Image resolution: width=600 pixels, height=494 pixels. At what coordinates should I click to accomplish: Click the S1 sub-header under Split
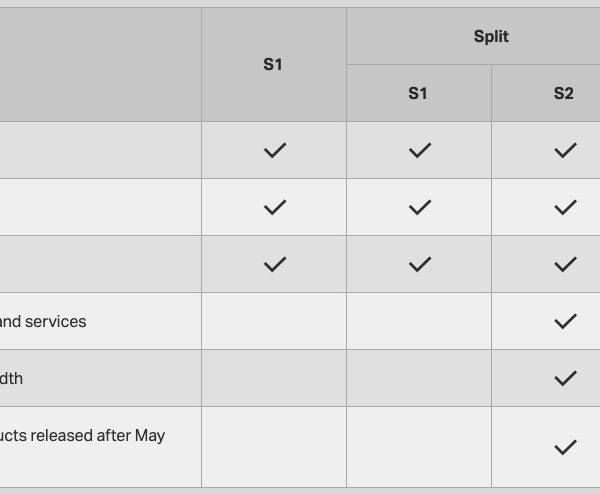tap(418, 94)
